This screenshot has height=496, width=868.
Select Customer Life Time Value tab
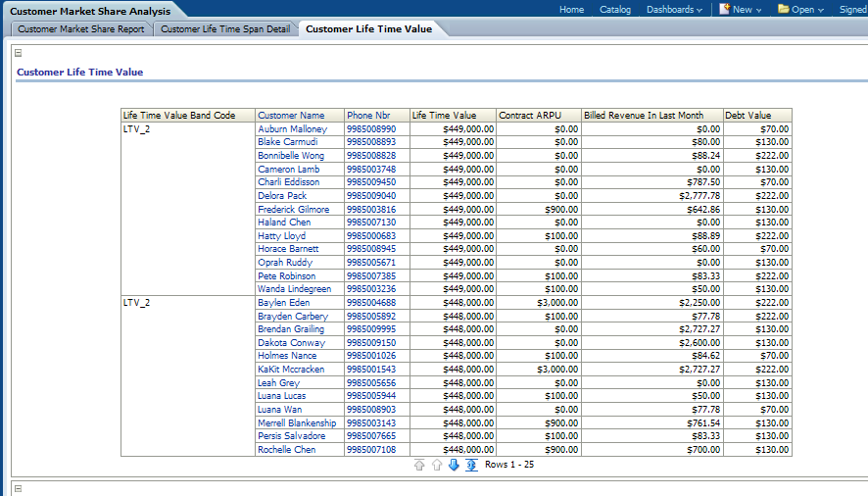point(368,29)
